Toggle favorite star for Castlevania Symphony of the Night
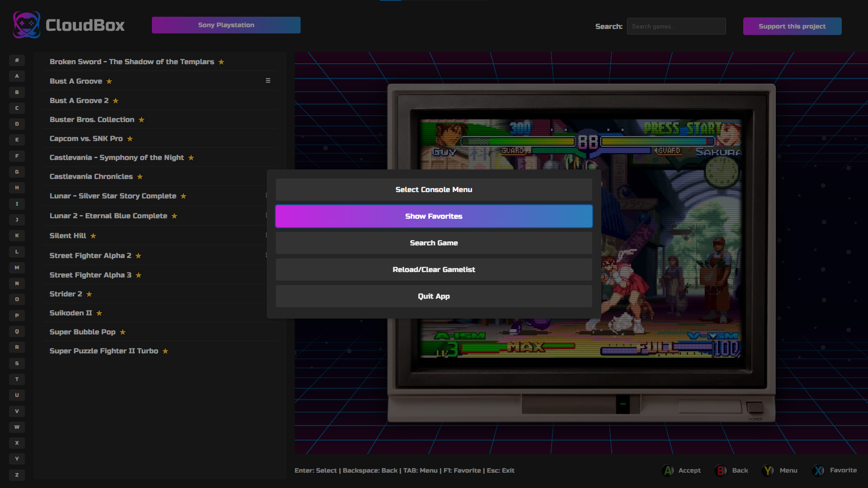Screen dimensions: 868x488 tap(191, 158)
